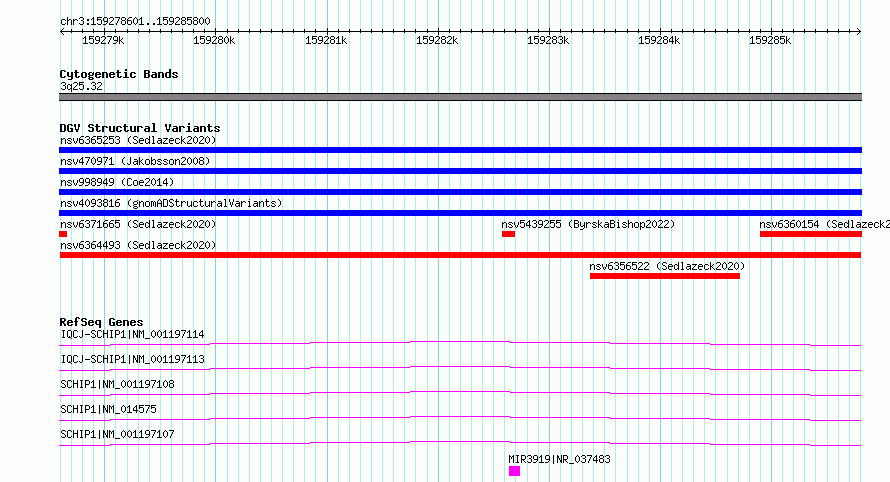Open the DGV Structural Variants track heading
This screenshot has height=482, width=890.
tap(140, 128)
